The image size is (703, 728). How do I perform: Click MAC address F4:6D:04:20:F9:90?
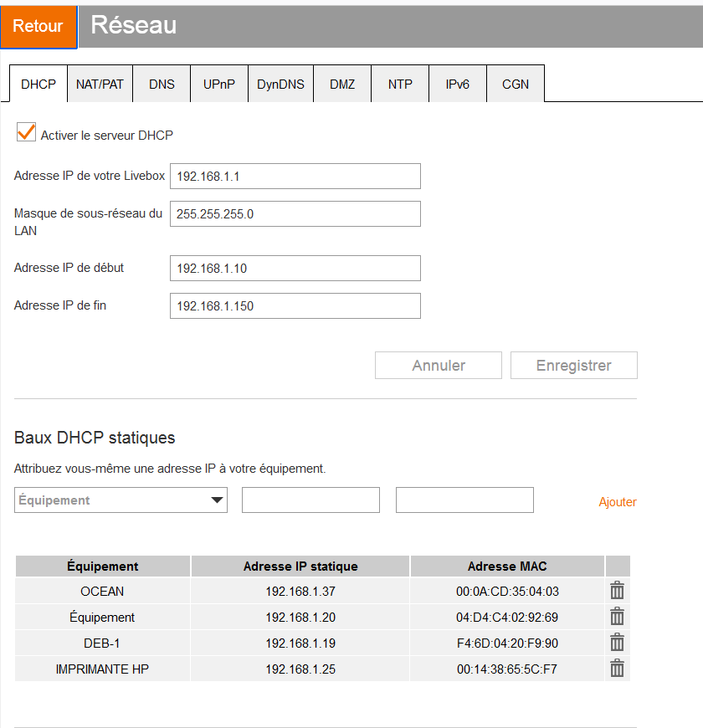[x=507, y=643]
